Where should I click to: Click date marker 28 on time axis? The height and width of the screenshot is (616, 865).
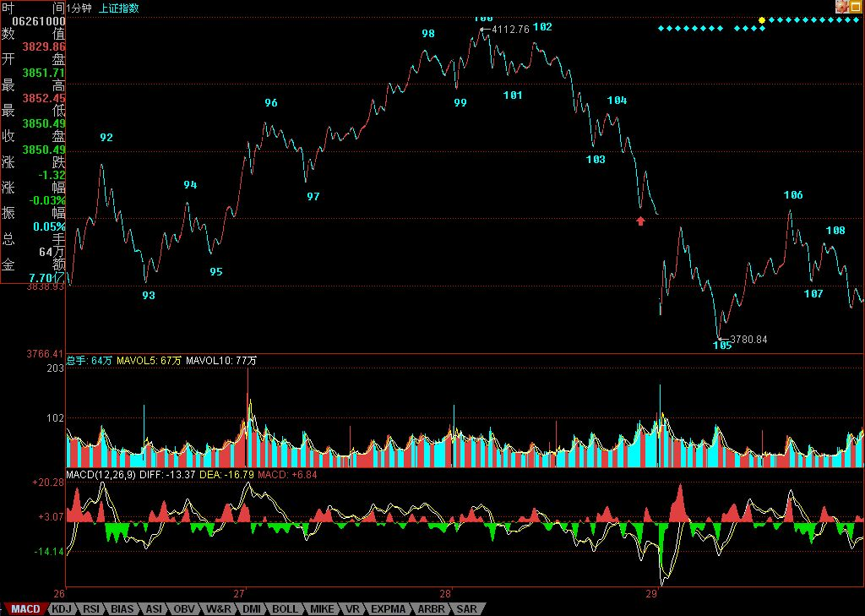coord(445,594)
